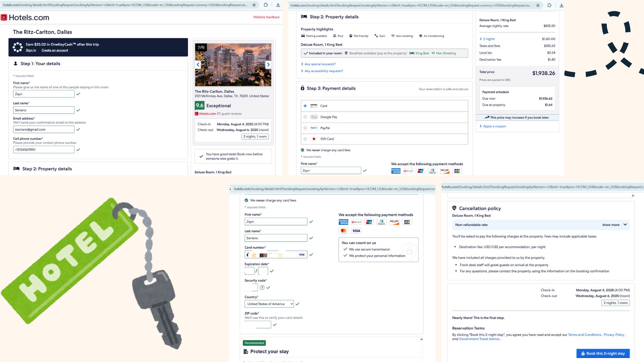Click the Destination fee info label
The height and width of the screenshot is (362, 644).
tap(490, 60)
